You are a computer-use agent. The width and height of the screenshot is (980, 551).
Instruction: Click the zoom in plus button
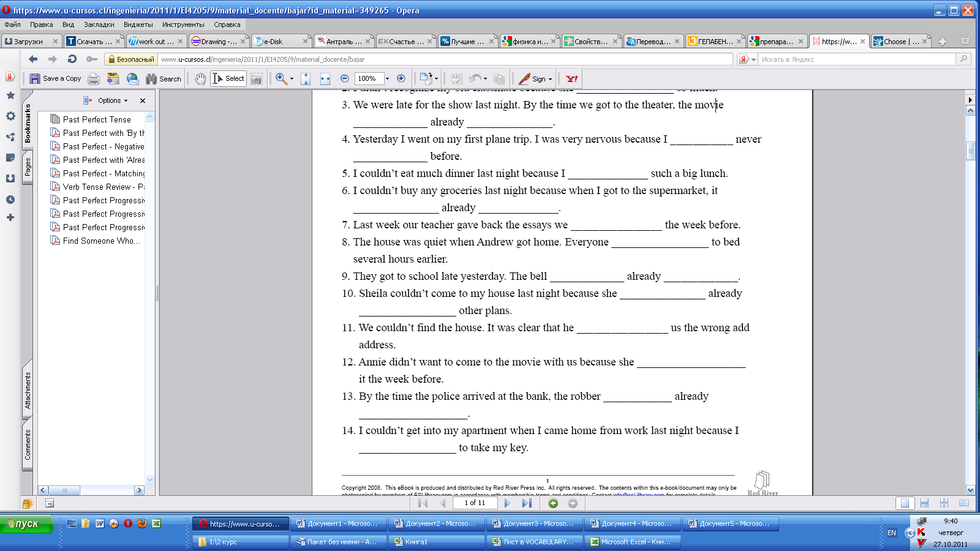401,78
